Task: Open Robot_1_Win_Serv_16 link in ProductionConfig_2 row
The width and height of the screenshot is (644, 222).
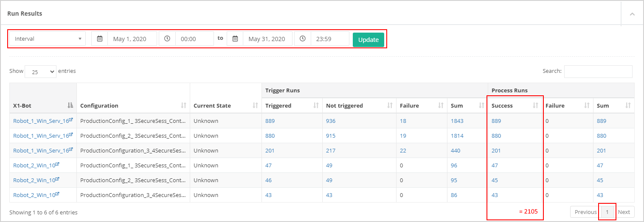Action: pos(43,136)
